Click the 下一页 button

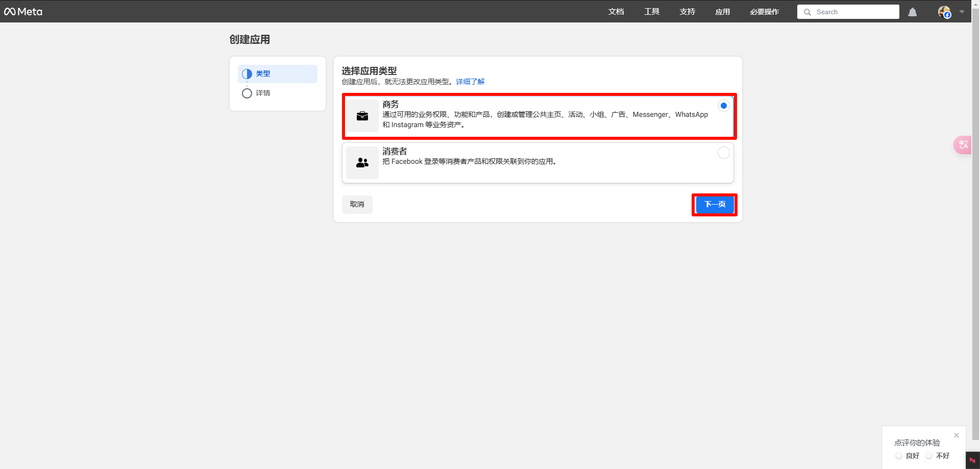pos(715,204)
